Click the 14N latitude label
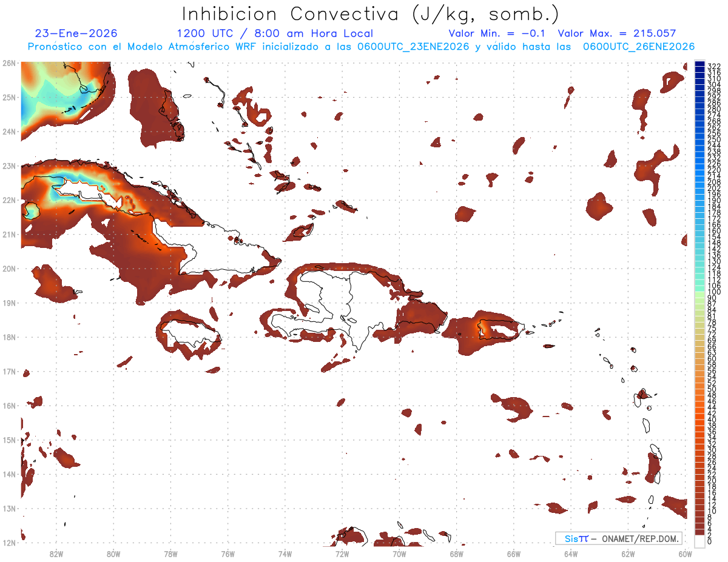This screenshot has width=728, height=562. click(9, 474)
